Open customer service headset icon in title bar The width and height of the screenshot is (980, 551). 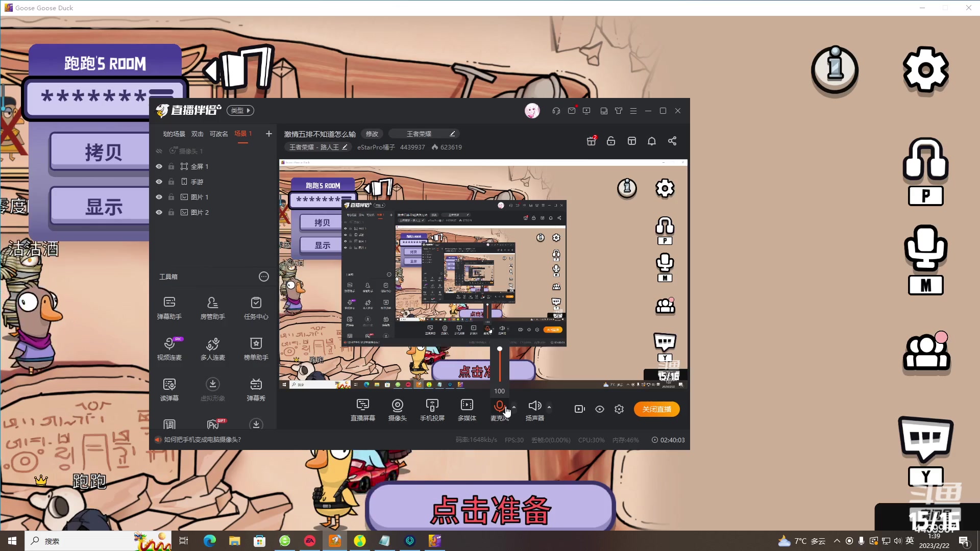[556, 111]
